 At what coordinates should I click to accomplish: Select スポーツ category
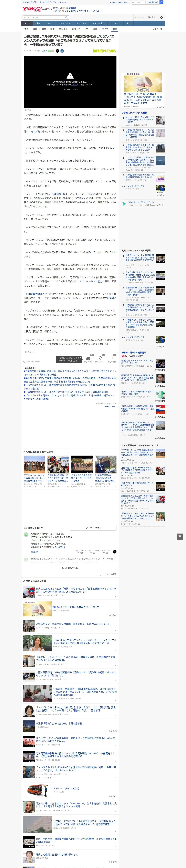coord(76,29)
